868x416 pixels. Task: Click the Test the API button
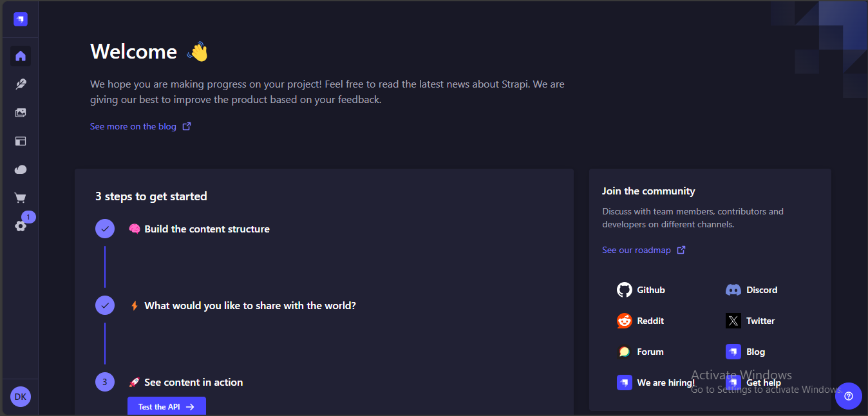point(166,407)
